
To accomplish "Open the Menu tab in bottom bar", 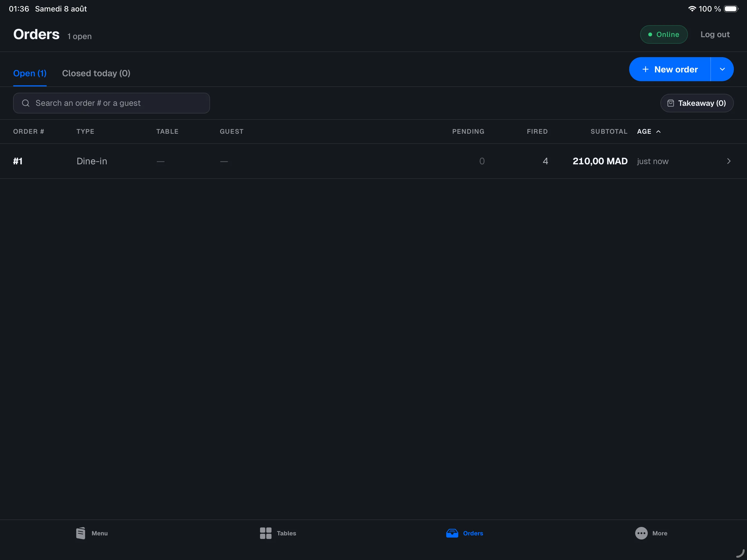I will tap(92, 533).
